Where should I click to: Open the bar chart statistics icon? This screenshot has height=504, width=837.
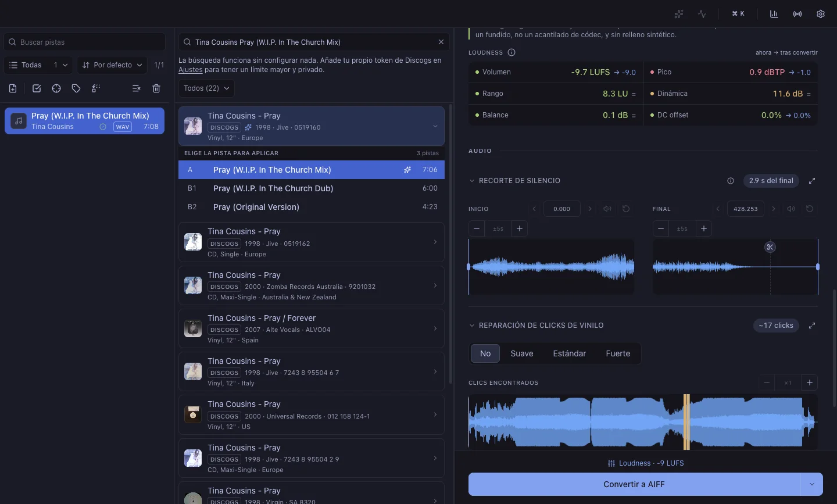point(774,14)
